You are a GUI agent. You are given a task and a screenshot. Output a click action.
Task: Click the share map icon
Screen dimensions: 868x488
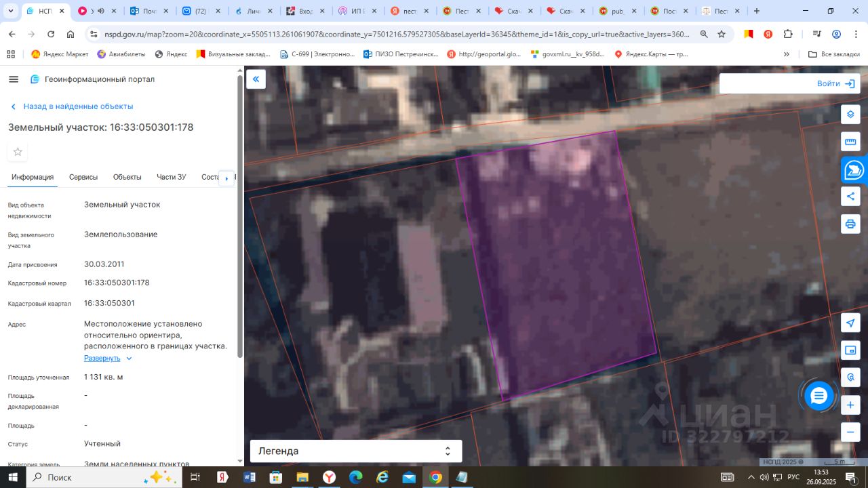click(x=850, y=197)
